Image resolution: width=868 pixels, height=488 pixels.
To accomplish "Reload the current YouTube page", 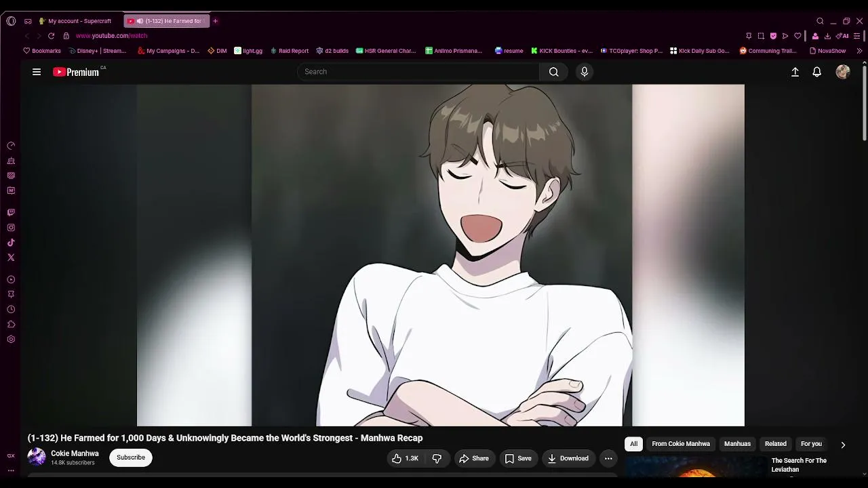I will click(x=51, y=36).
